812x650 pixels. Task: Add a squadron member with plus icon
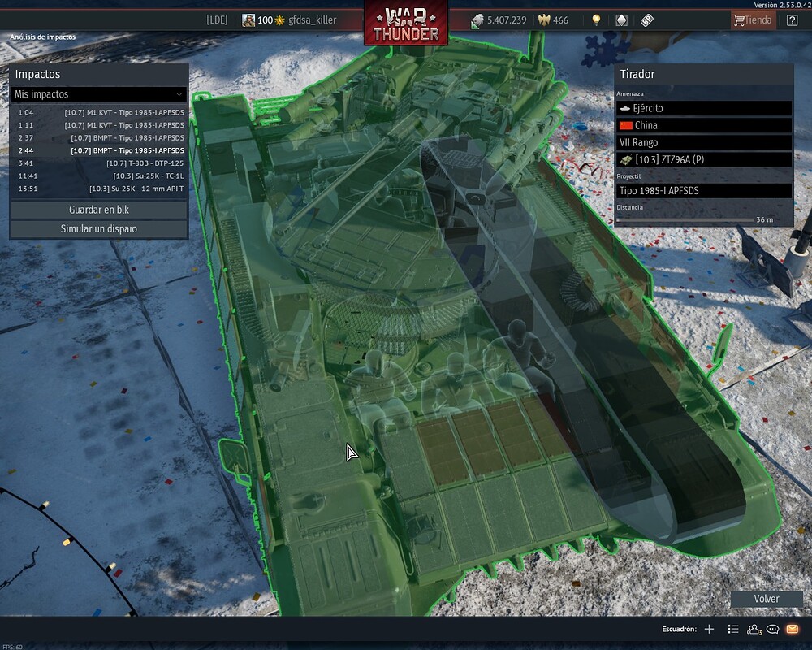[x=709, y=629]
